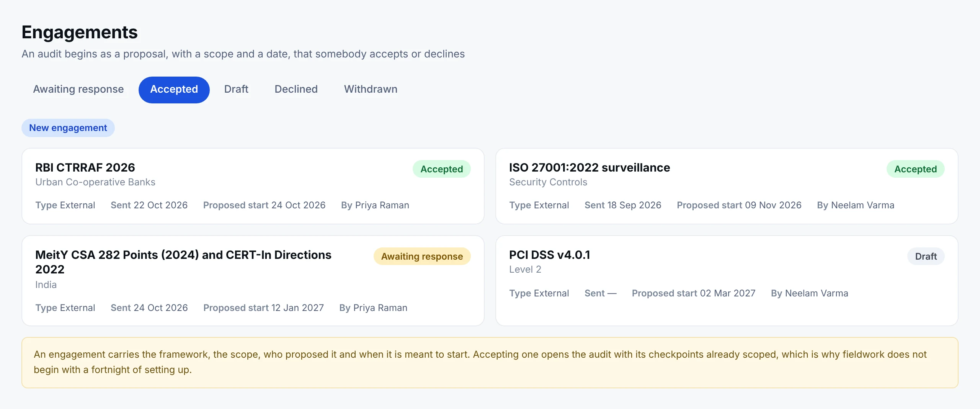Click 'Sent 24 Oct 2026' on MeitY card

pyautogui.click(x=149, y=308)
